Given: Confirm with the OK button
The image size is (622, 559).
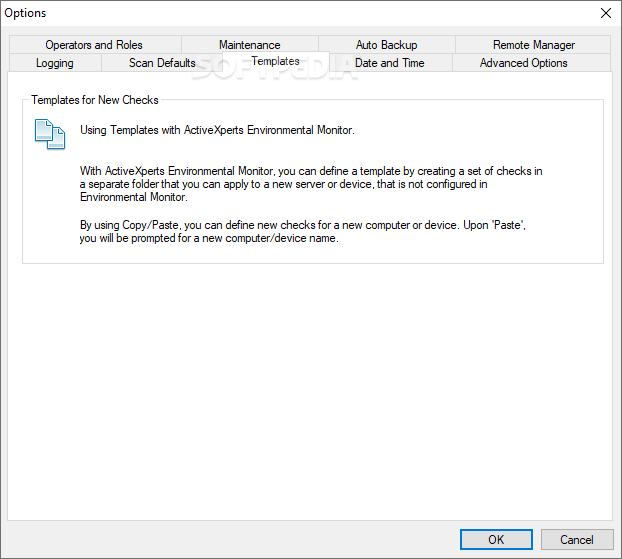Looking at the screenshot, I should [496, 540].
